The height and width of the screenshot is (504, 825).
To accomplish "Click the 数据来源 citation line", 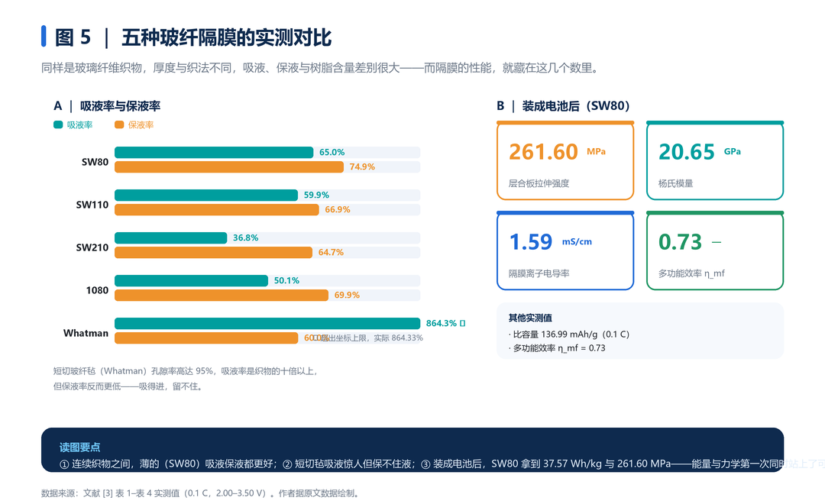I will pos(201,493).
